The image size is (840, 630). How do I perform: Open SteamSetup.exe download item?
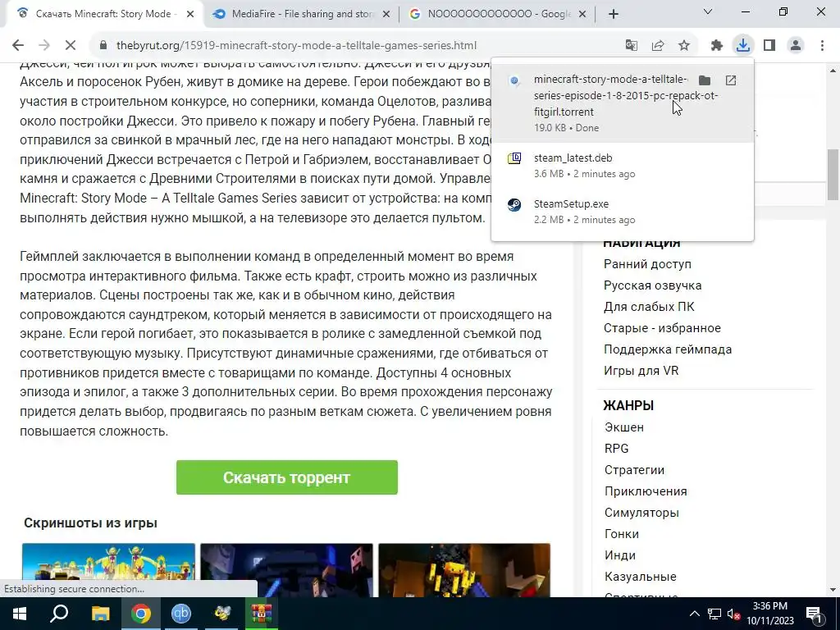pyautogui.click(x=623, y=212)
